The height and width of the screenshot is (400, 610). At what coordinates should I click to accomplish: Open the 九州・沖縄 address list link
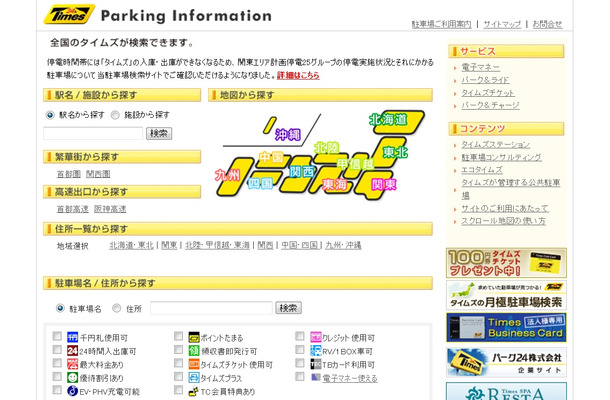pyautogui.click(x=343, y=245)
